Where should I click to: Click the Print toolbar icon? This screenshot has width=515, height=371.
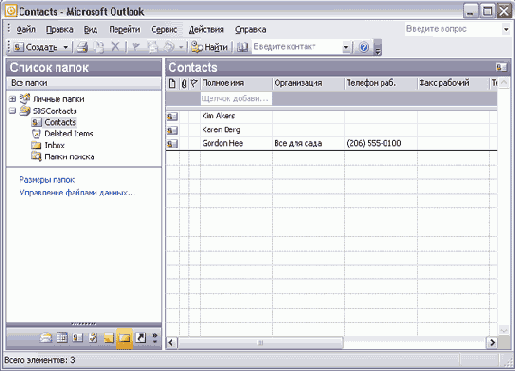(x=82, y=47)
